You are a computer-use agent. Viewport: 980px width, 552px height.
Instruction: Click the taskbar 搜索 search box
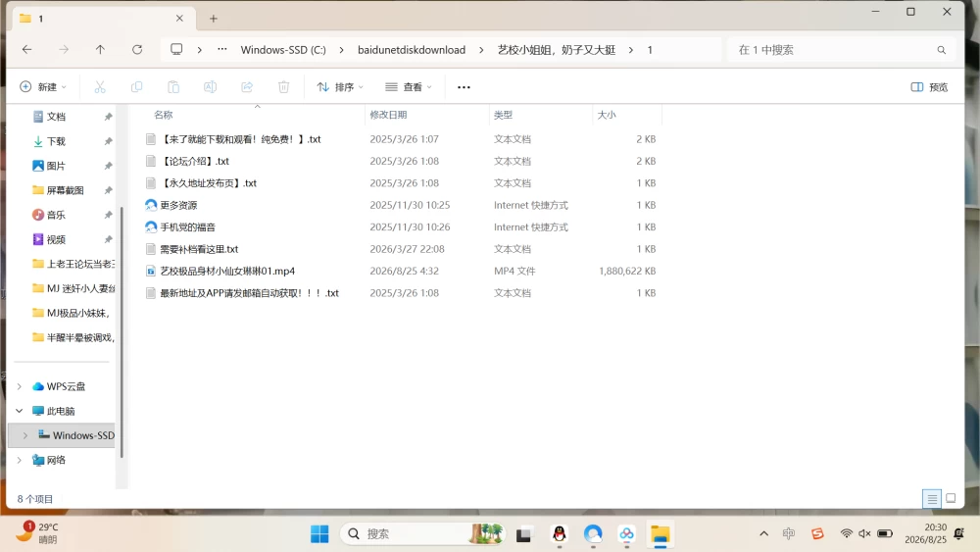click(x=422, y=534)
